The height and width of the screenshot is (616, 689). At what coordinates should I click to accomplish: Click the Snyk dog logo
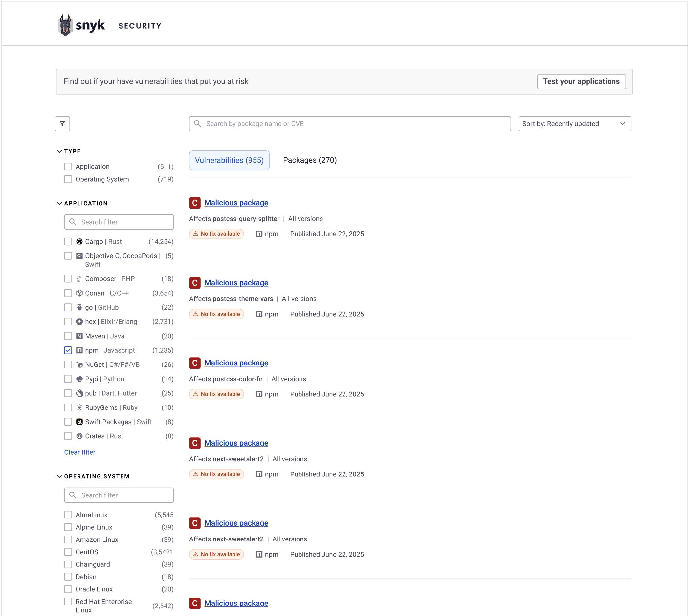click(65, 25)
